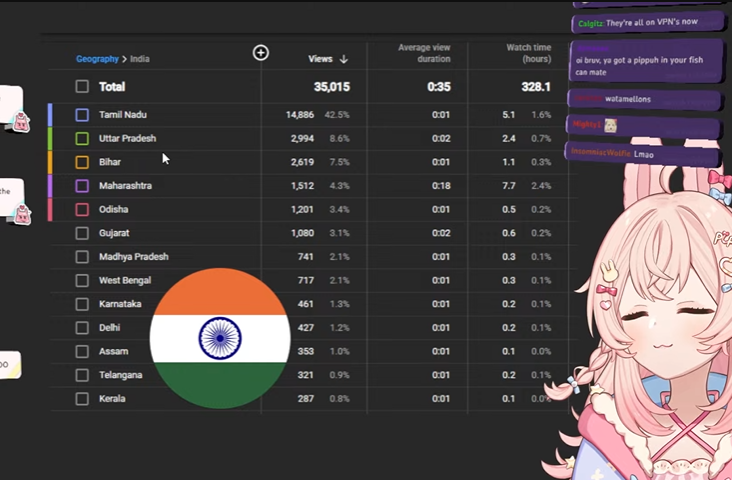This screenshot has width=732, height=480.
Task: Click the Tamil Nadu row label
Action: tap(123, 114)
